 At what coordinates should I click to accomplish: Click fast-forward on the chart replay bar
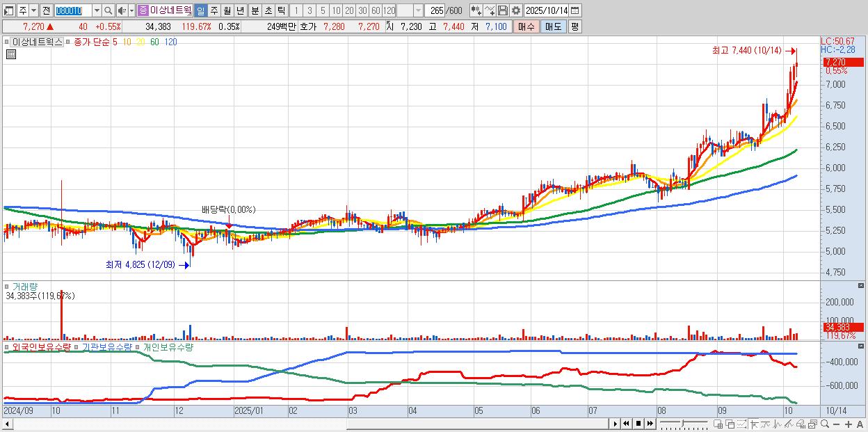650,424
